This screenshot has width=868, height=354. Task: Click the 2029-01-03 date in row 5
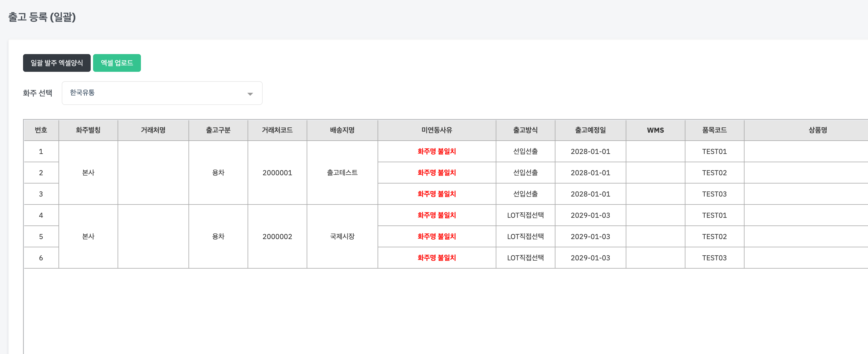tap(590, 236)
